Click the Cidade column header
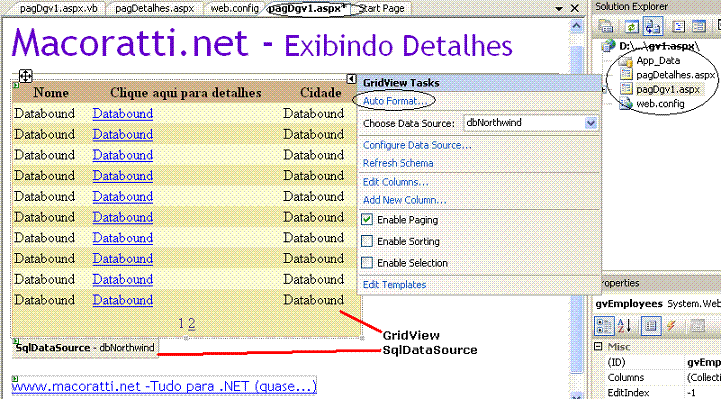This screenshot has height=399, width=721. tap(320, 92)
